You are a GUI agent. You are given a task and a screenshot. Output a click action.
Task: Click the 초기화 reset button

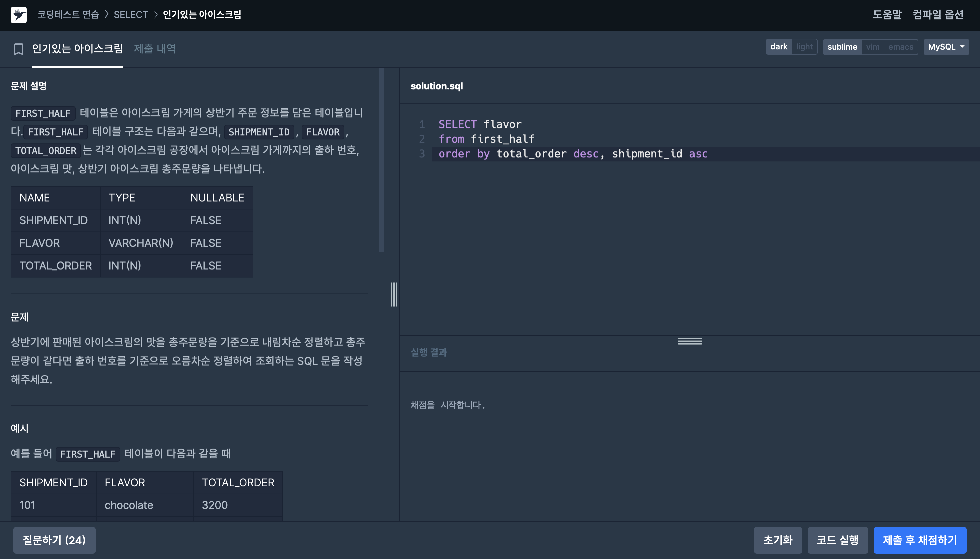(777, 540)
